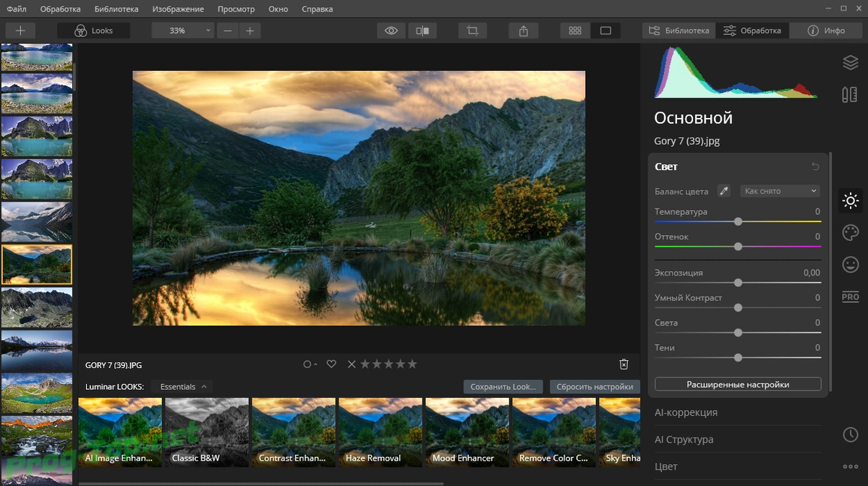Open the Как снято white balance dropdown
868x486 pixels.
(780, 191)
